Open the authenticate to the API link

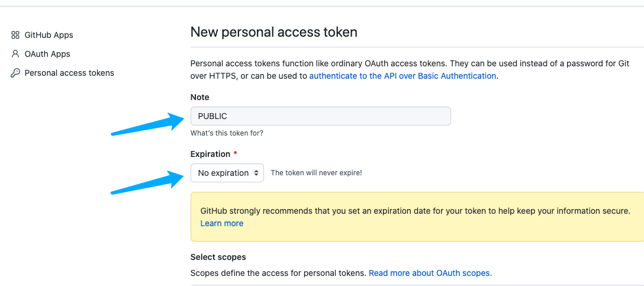point(402,76)
